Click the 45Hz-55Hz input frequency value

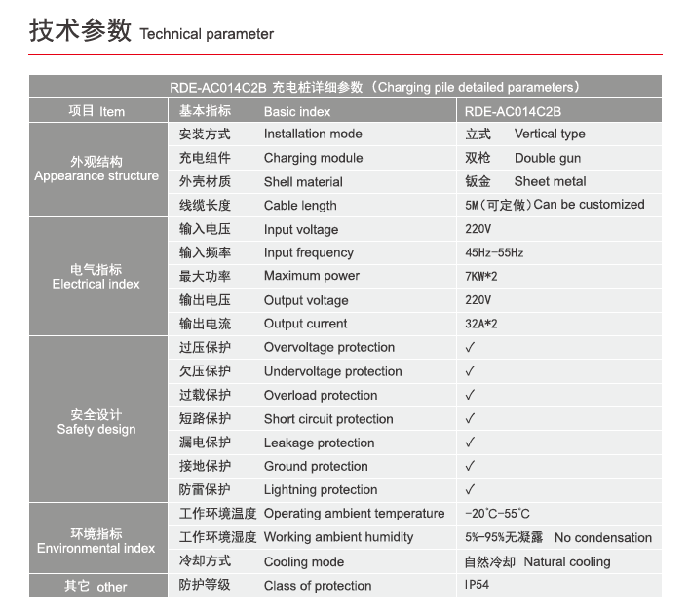pos(494,252)
